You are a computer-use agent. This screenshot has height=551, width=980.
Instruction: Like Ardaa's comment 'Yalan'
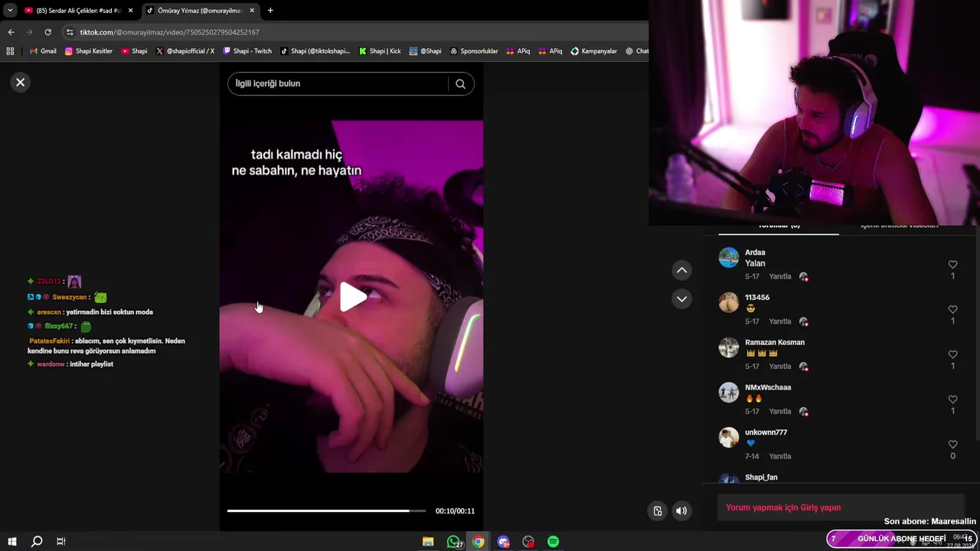click(952, 264)
